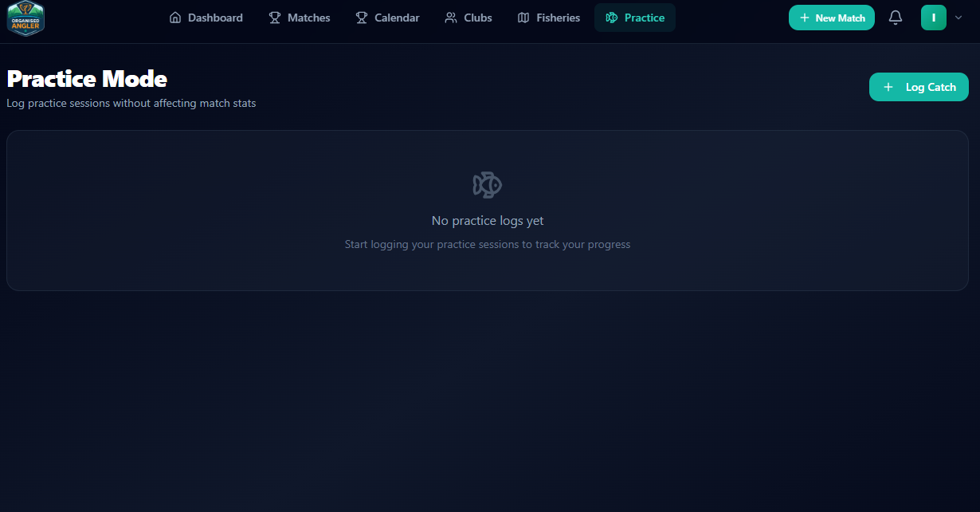Click the fish icon above 'No practice logs yet'

(x=488, y=185)
